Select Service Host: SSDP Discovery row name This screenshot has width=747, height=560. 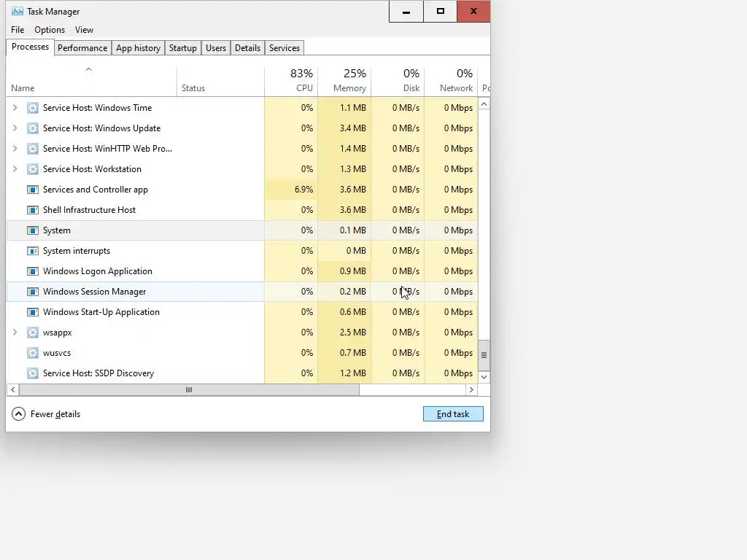pyautogui.click(x=98, y=373)
